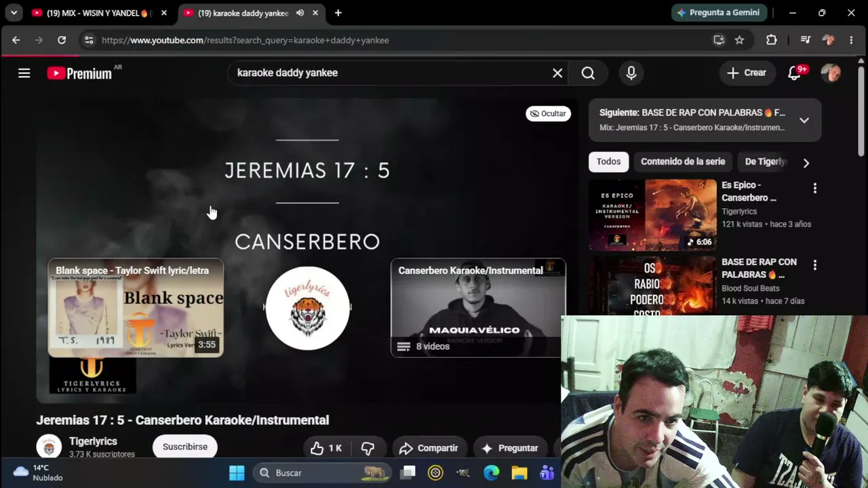This screenshot has height=488, width=868.
Task: Click the page vertical scrollbar
Action: click(x=862, y=112)
